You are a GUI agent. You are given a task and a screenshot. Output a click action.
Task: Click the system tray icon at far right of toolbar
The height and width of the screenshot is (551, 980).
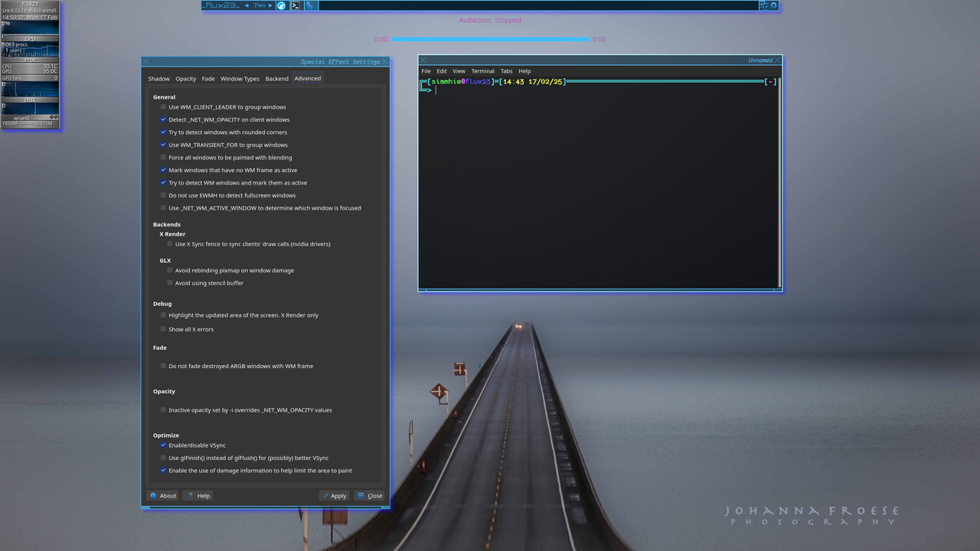tap(773, 5)
